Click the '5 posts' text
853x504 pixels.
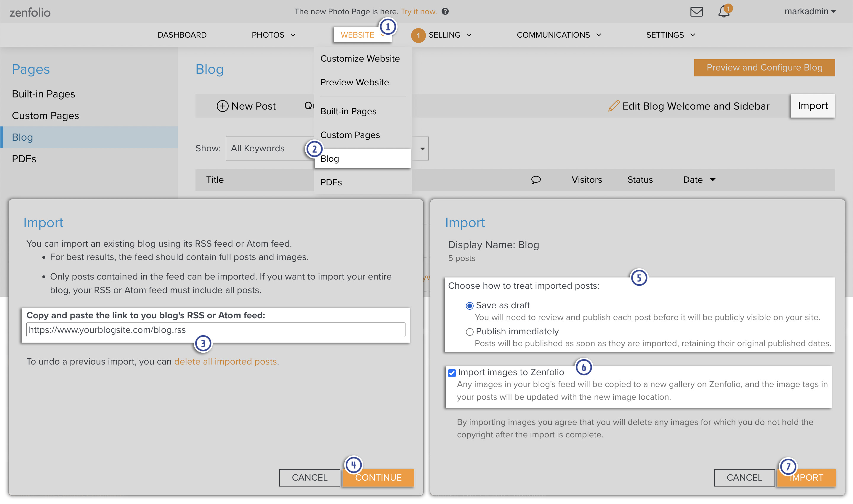(x=461, y=258)
